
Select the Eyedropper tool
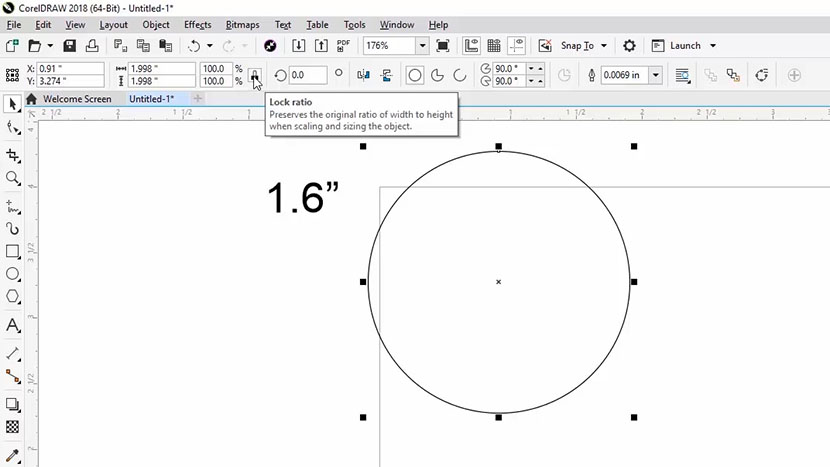pyautogui.click(x=13, y=455)
